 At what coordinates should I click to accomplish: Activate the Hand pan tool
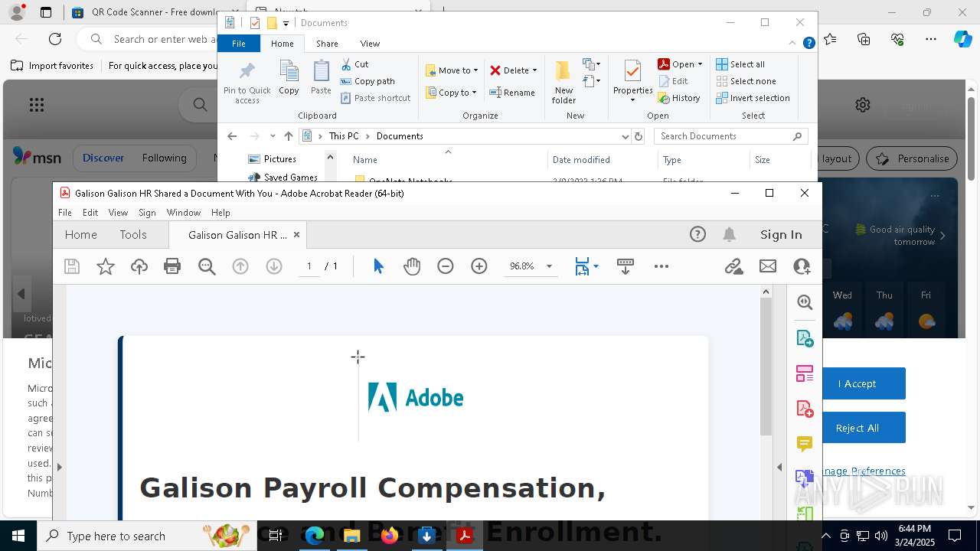coord(412,266)
